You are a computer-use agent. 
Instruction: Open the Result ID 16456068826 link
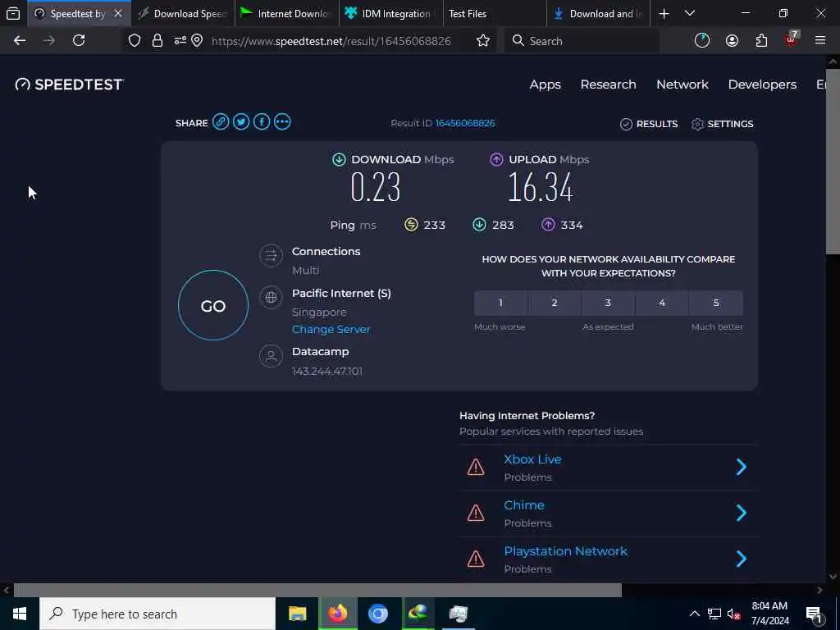(x=465, y=123)
